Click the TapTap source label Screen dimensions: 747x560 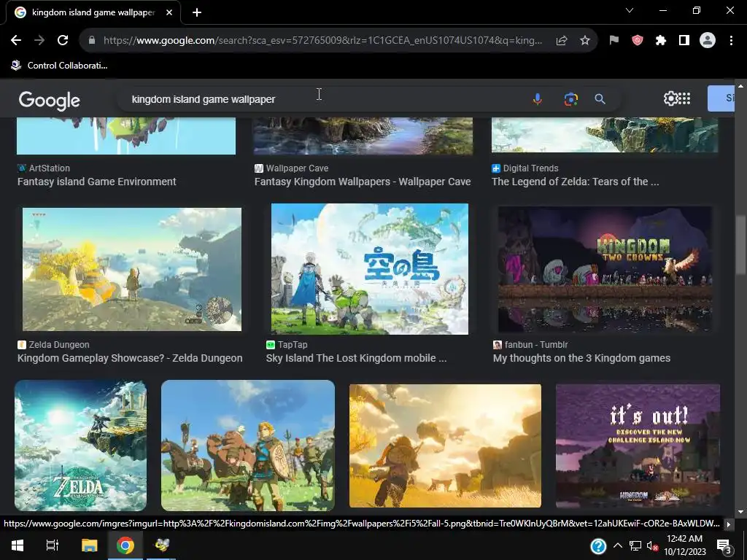(293, 345)
